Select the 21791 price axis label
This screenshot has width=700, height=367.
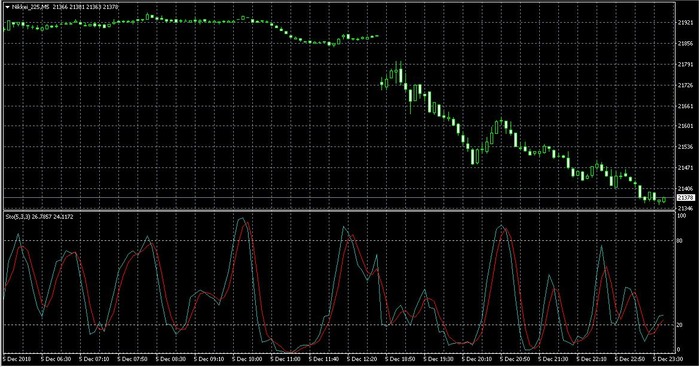(x=686, y=64)
